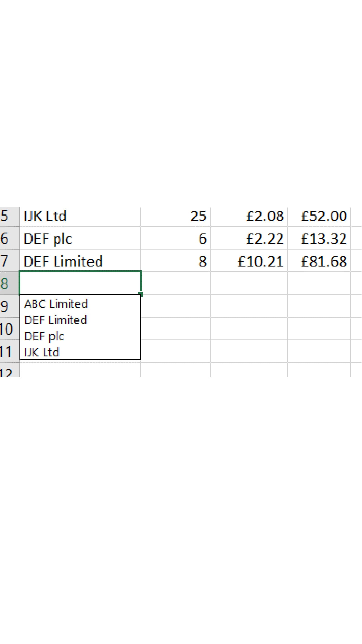Select the DEF plc cell in row 6
This screenshot has height=644, width=362.
point(80,238)
